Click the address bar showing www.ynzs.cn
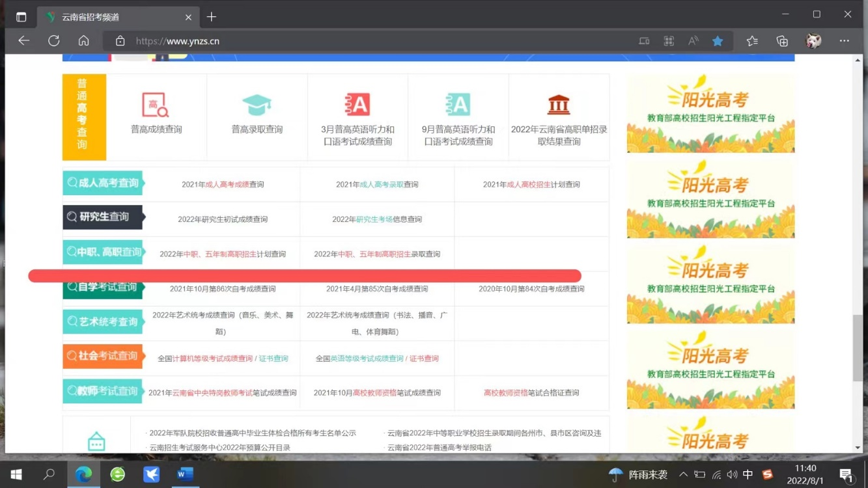The image size is (868, 488). (x=365, y=41)
